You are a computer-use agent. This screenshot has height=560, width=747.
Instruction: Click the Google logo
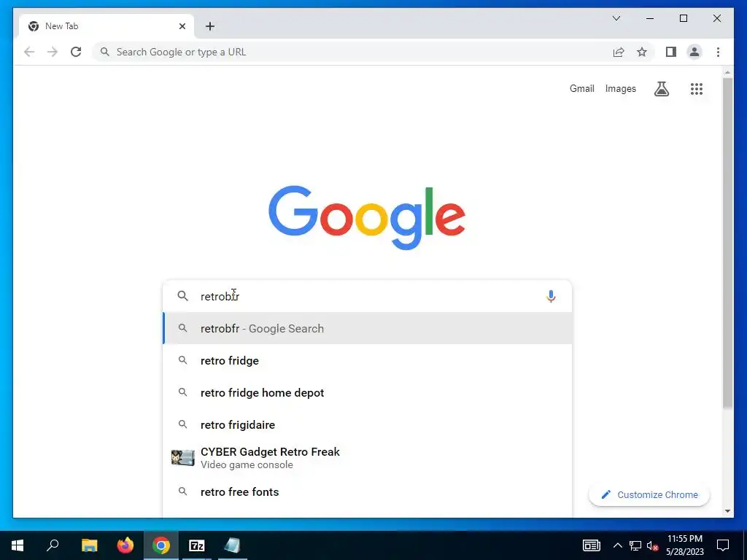(367, 217)
